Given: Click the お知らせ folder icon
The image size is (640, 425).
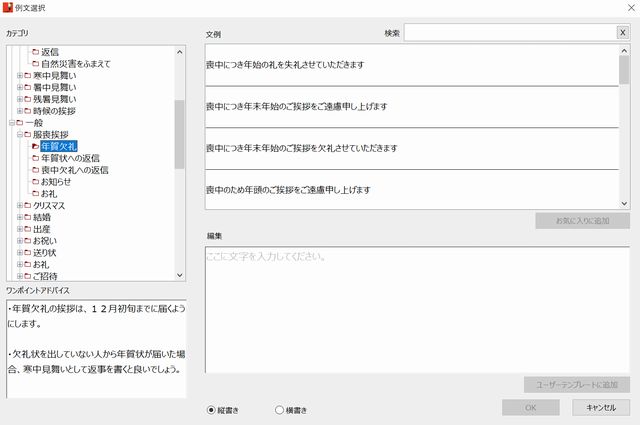Looking at the screenshot, I should [36, 182].
